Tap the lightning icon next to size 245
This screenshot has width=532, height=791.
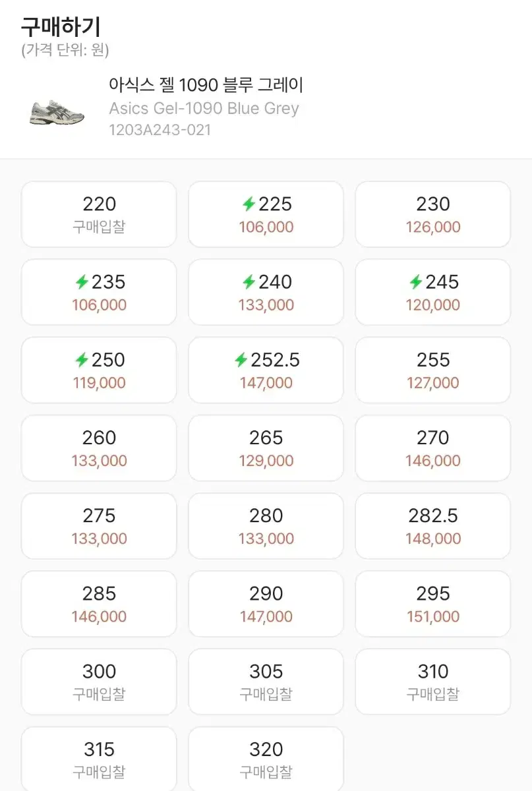click(415, 282)
